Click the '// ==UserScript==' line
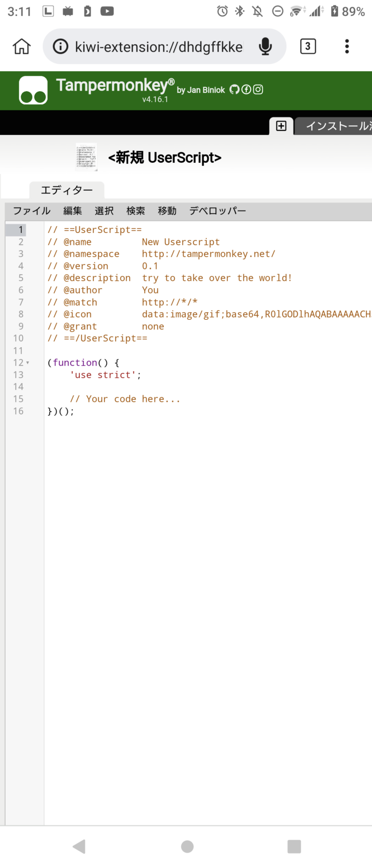 point(94,230)
